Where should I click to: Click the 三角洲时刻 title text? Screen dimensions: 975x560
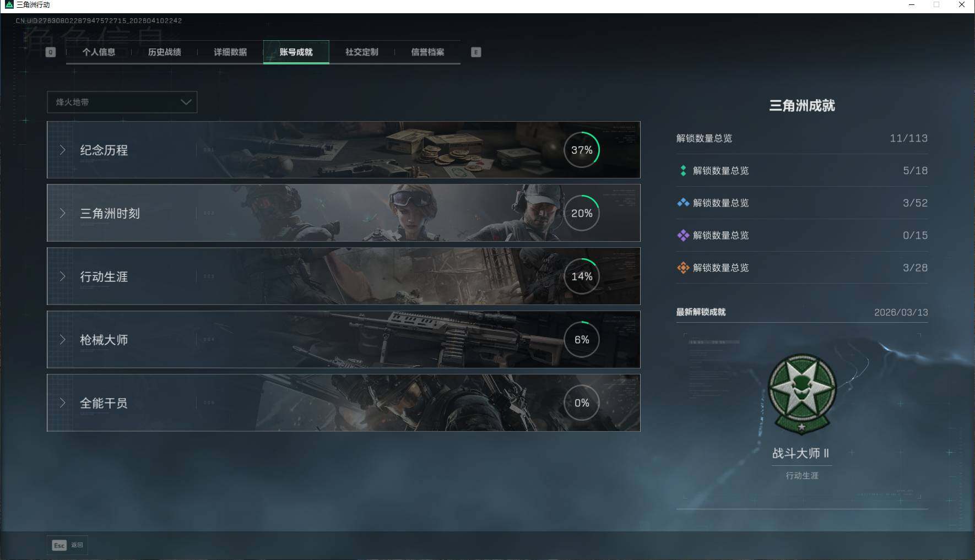[x=110, y=214]
